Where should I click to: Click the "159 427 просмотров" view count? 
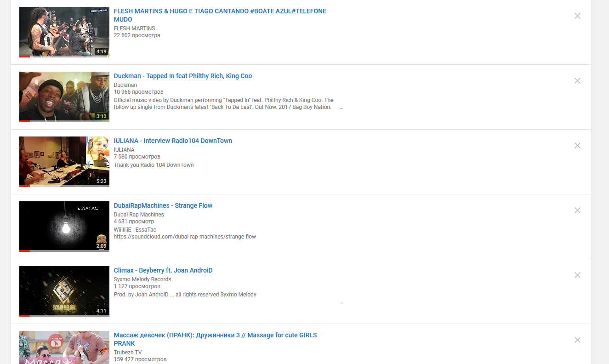140,359
